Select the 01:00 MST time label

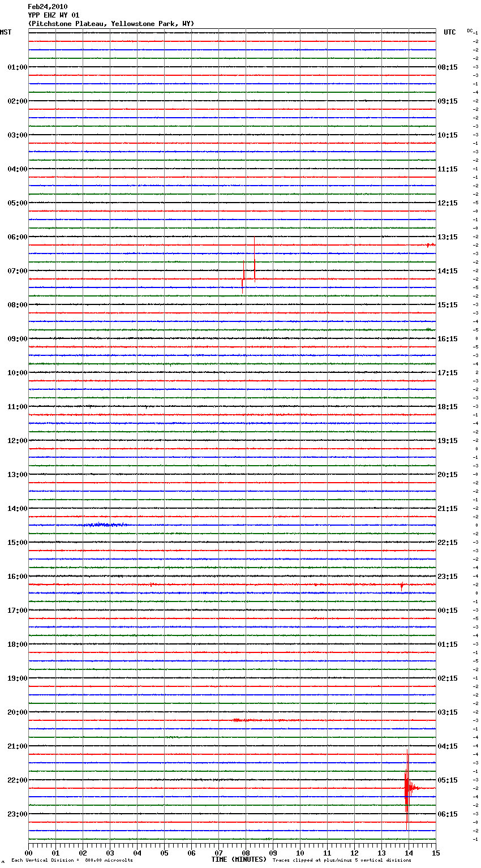tap(18, 67)
